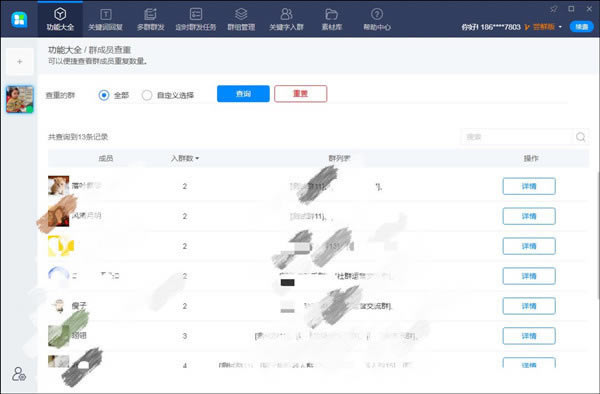
Task: Open the 帮助中心 question mark icon
Action: (x=377, y=14)
